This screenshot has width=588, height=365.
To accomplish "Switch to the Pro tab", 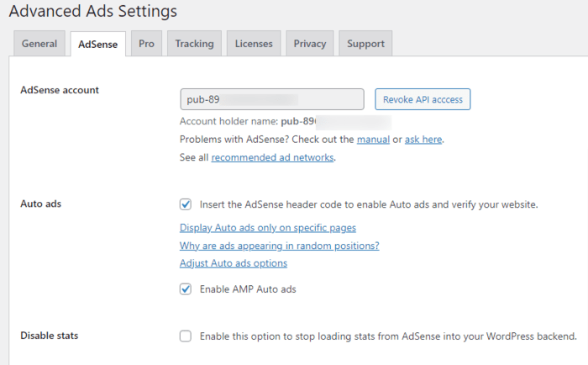I will (147, 44).
